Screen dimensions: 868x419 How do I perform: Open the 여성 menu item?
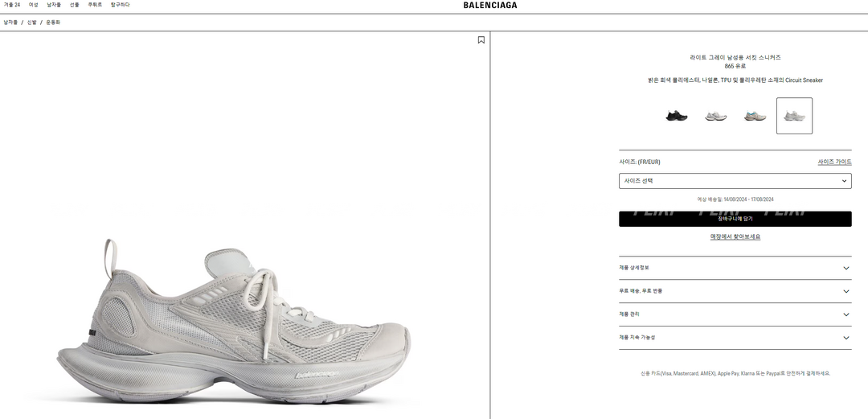pos(34,5)
